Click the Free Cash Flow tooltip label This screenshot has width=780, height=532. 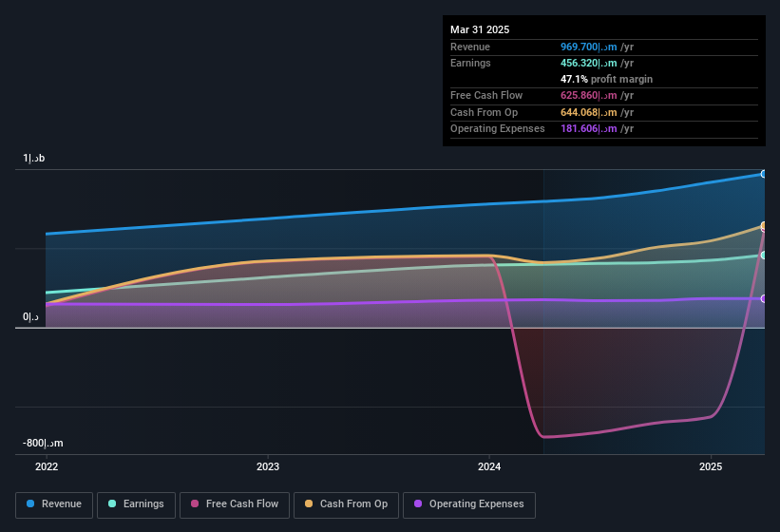coord(486,95)
